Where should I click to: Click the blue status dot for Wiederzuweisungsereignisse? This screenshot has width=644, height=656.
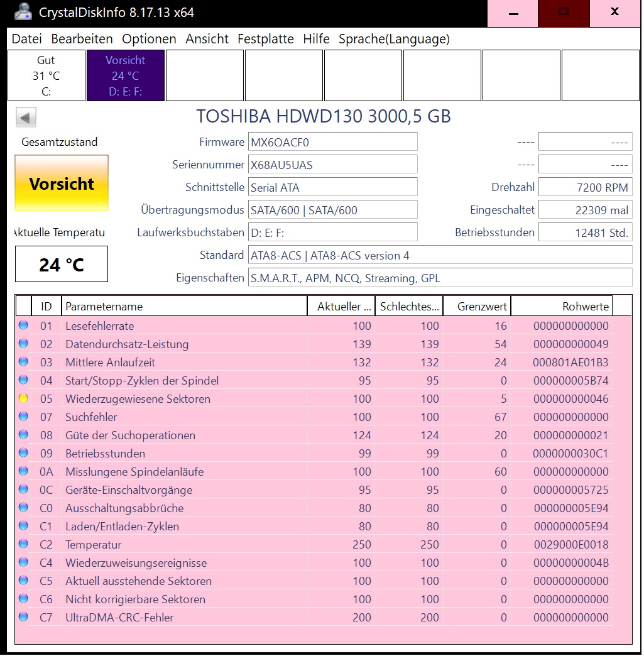23,562
